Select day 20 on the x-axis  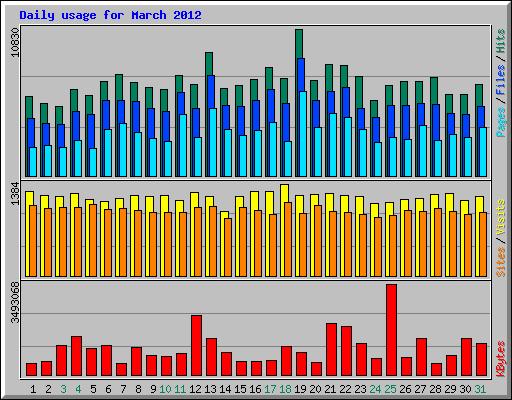[x=315, y=389]
